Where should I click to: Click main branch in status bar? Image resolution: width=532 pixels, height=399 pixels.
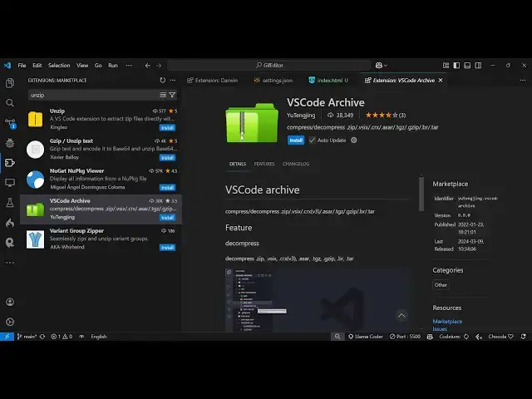click(27, 337)
